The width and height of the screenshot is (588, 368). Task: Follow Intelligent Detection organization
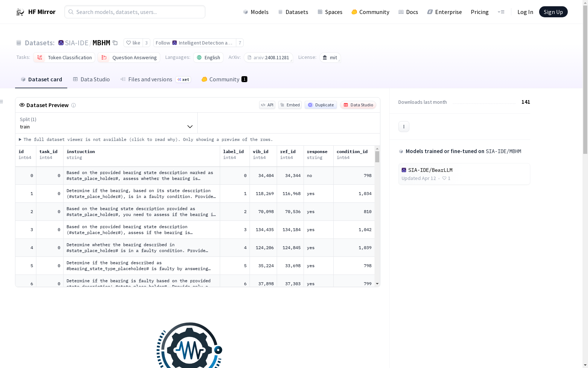tap(194, 43)
